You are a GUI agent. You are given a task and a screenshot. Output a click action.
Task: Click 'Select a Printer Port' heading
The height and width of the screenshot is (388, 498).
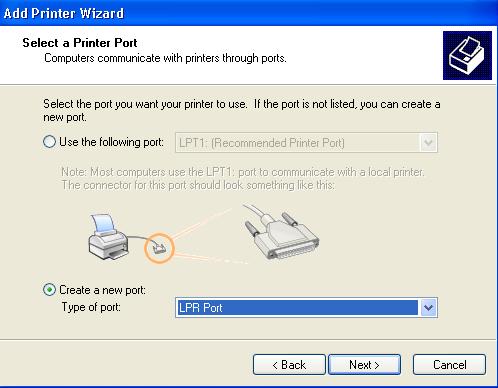(x=80, y=43)
